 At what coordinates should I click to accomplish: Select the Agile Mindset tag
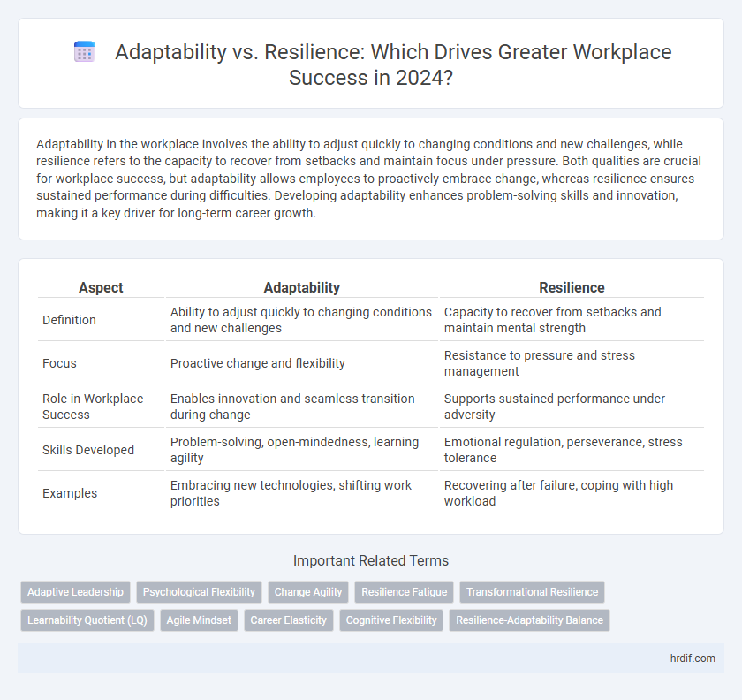point(199,620)
